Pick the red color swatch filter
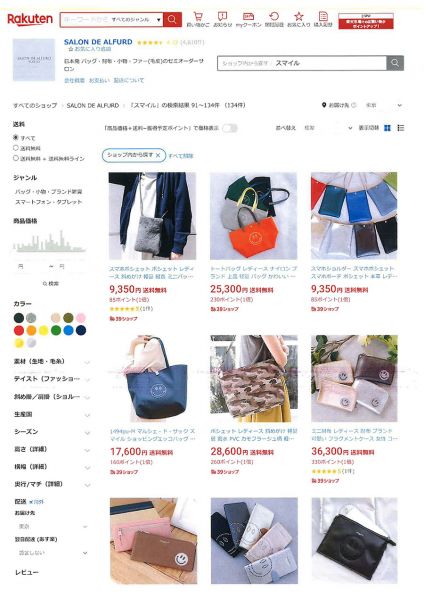 pyautogui.click(x=19, y=330)
